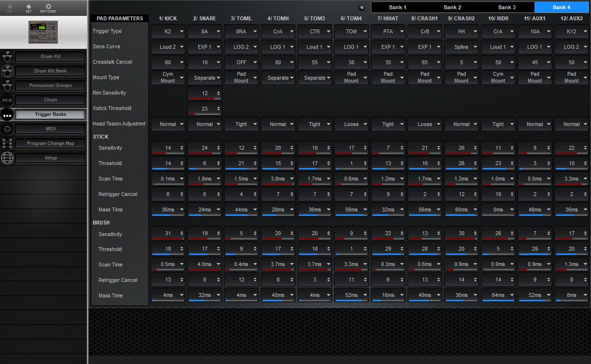Open CRASH2 Stick Mask Time dropdown showing 60ms
The image size is (591, 364).
461,210
